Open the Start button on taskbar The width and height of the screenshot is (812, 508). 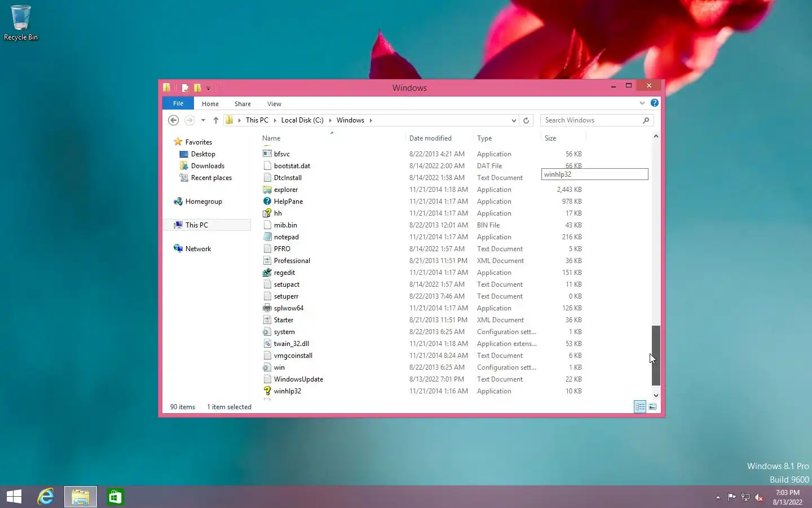click(14, 497)
